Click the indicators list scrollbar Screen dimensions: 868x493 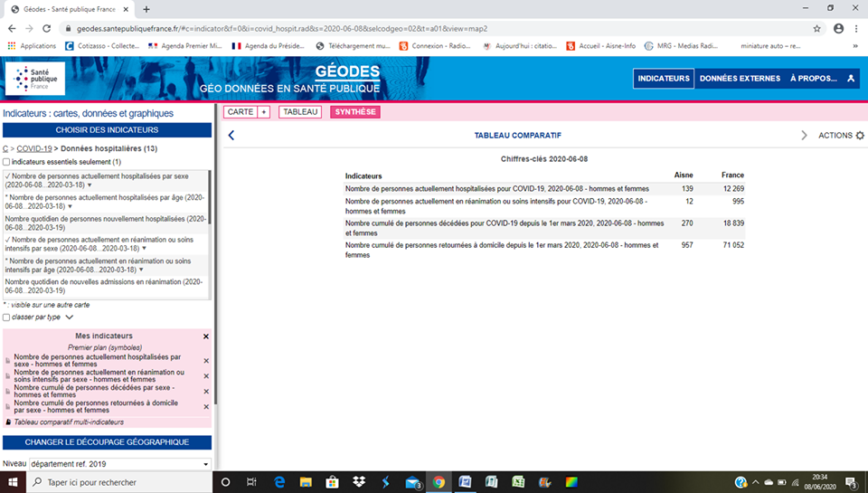(210, 196)
